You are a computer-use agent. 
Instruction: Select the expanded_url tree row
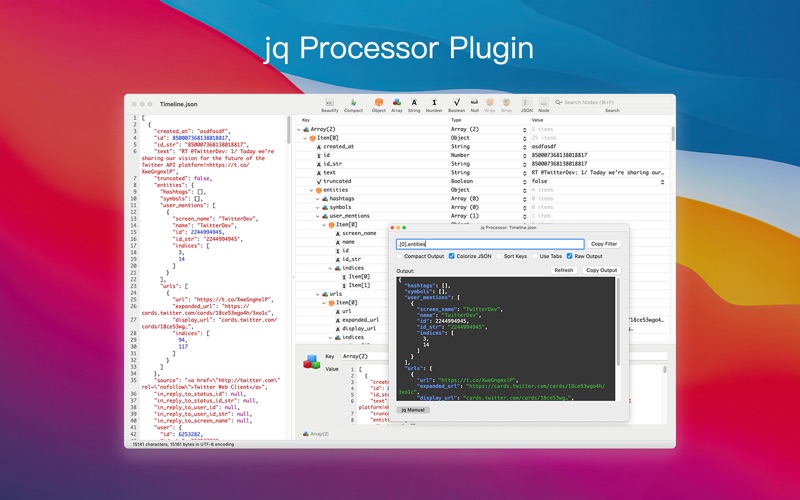point(360,320)
